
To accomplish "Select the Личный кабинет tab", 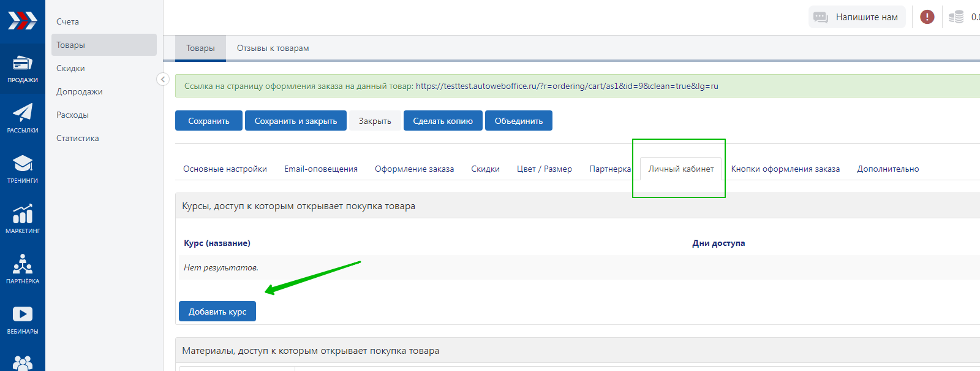I will [680, 169].
